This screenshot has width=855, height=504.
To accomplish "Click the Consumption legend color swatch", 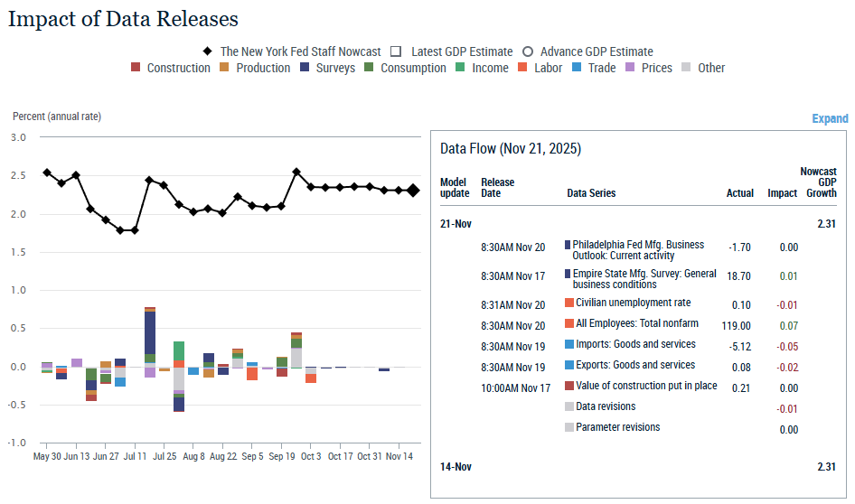I will tap(370, 68).
